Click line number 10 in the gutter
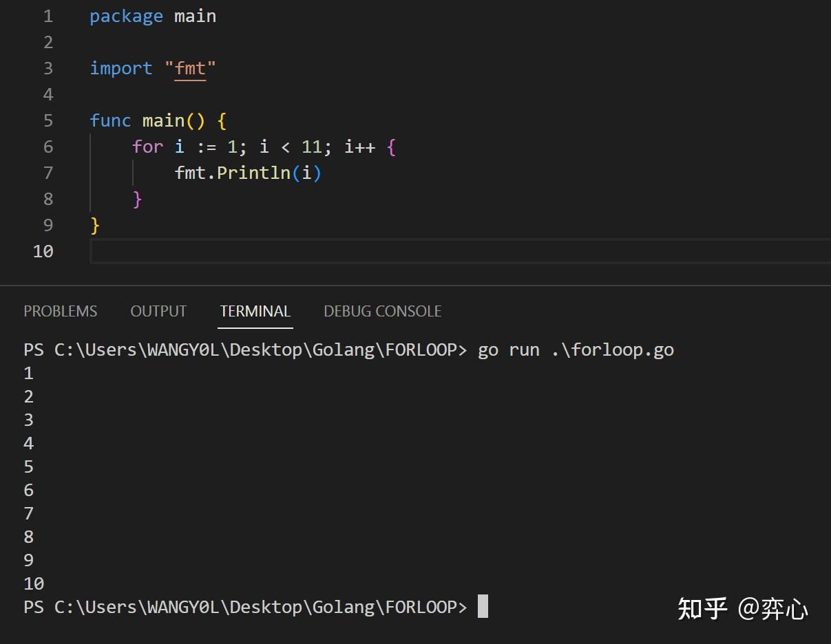This screenshot has height=644, width=831. 43,251
